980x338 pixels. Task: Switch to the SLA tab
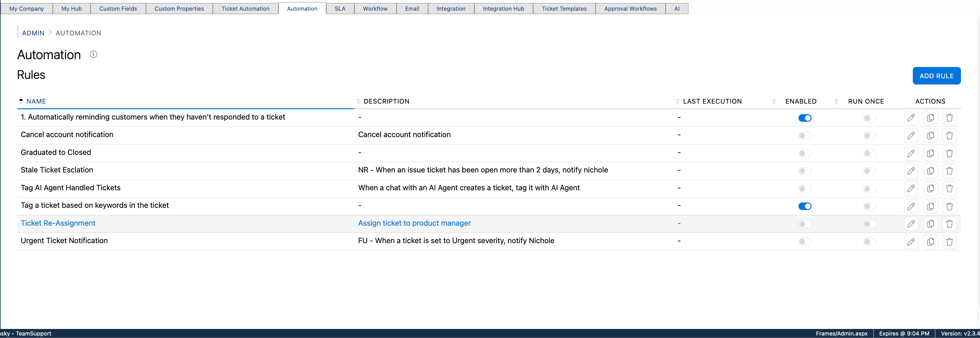click(x=340, y=8)
